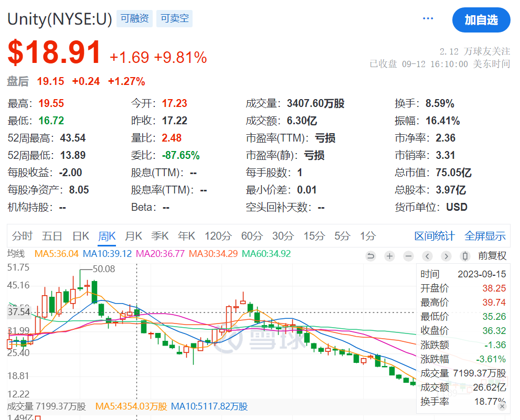Open the 60分 chart tab
The width and height of the screenshot is (520, 420).
[x=252, y=236]
